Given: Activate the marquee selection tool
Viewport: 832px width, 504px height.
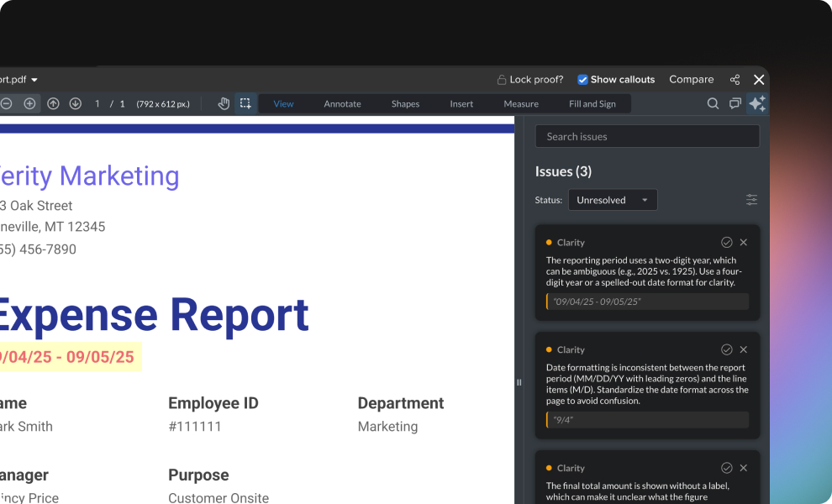Looking at the screenshot, I should (245, 103).
